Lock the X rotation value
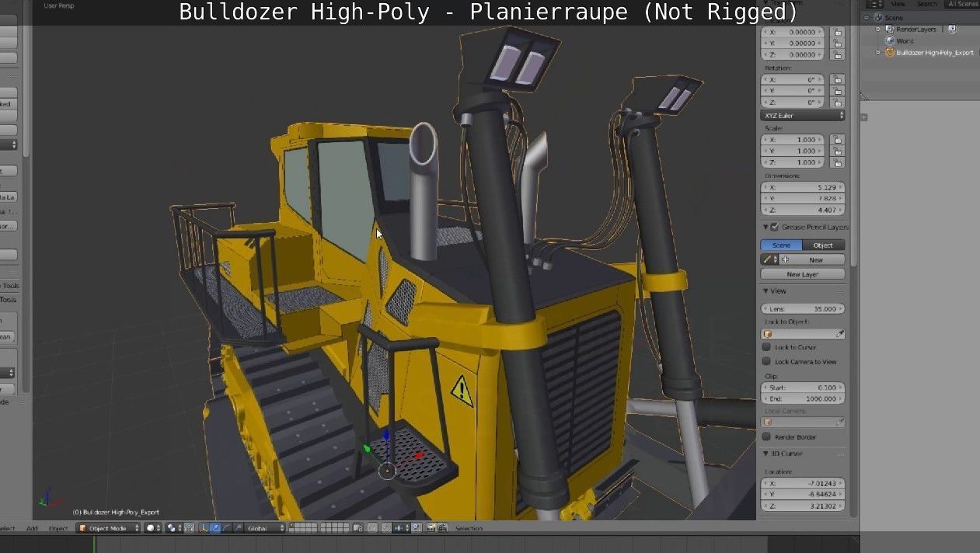The height and width of the screenshot is (553, 980). pyautogui.click(x=837, y=79)
